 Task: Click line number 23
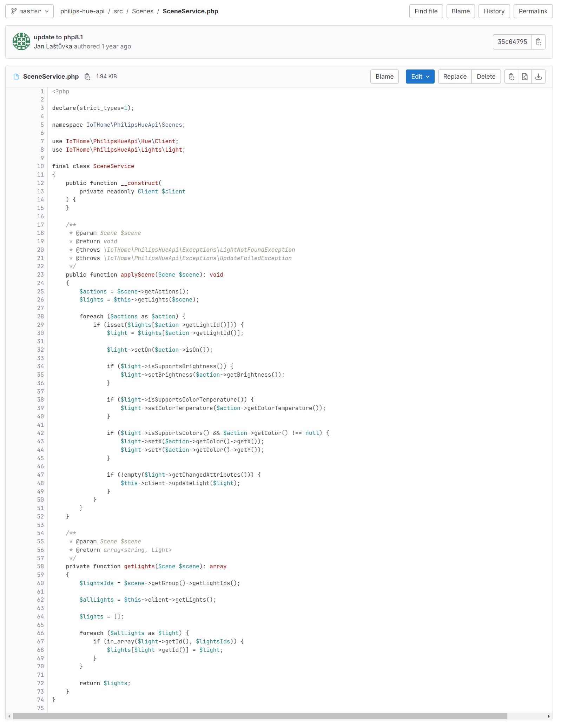tap(40, 275)
